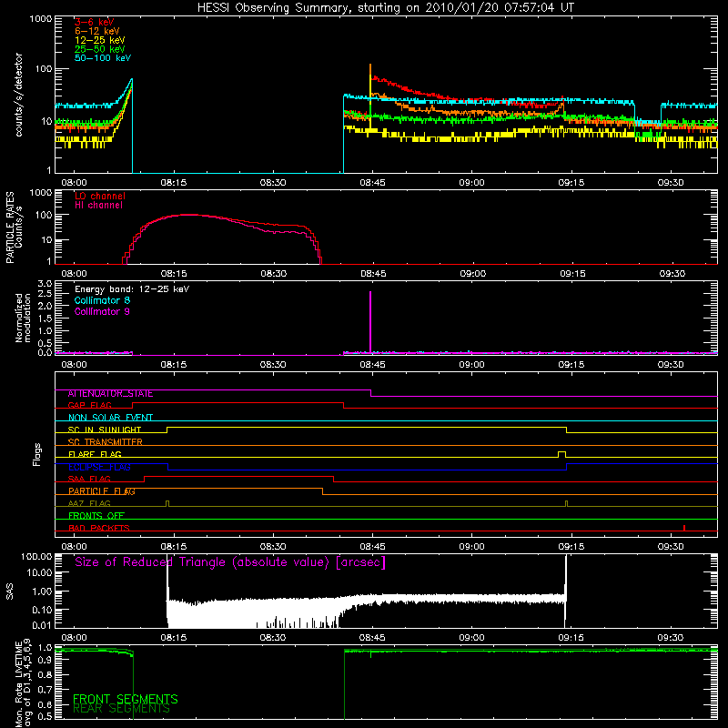Click the HESSI Observing Summary title text
This screenshot has height=728, width=728.
[x=385, y=8]
